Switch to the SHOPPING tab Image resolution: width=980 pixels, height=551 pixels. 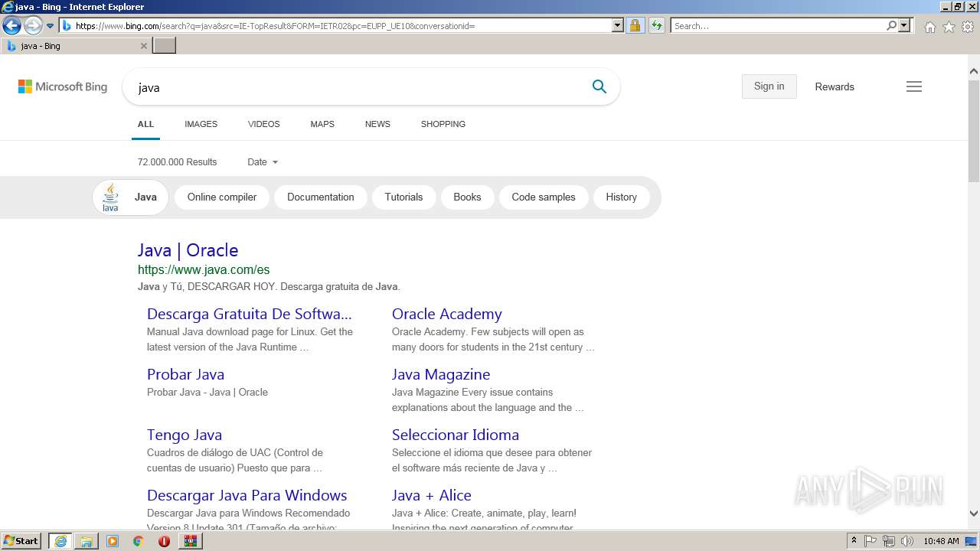pos(443,124)
